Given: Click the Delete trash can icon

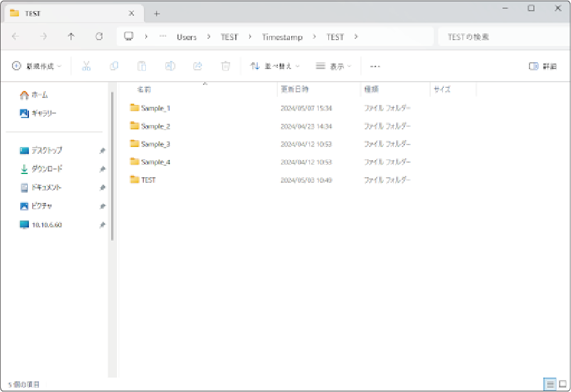Looking at the screenshot, I should click(x=226, y=66).
